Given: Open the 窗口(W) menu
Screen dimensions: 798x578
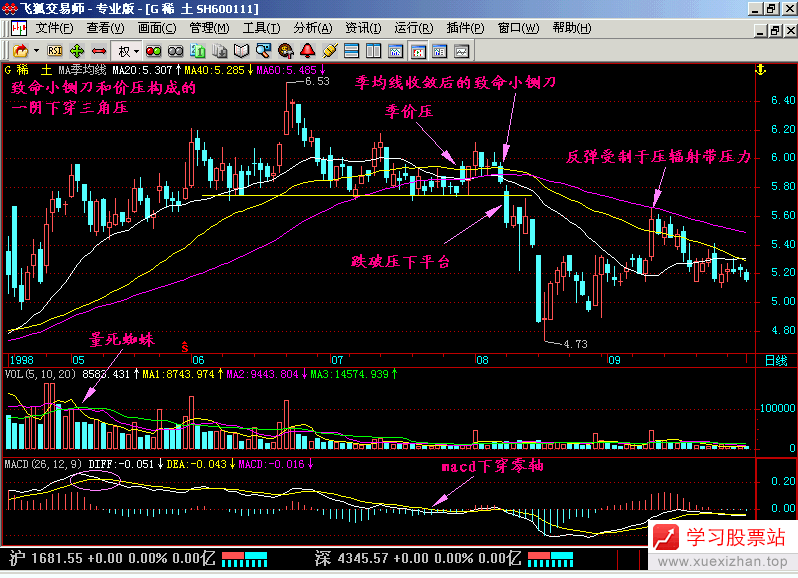Looking at the screenshot, I should coord(518,28).
